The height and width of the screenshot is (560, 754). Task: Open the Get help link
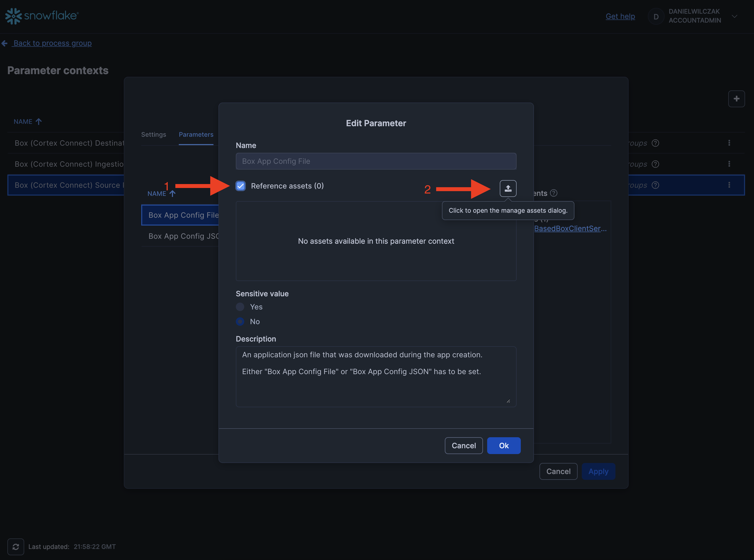tap(620, 16)
